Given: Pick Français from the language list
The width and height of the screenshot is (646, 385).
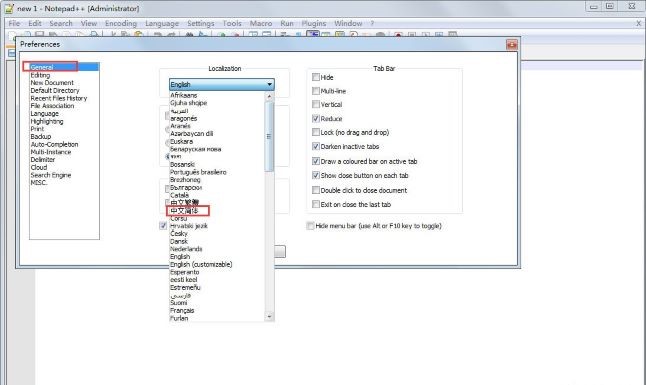Looking at the screenshot, I should coord(182,310).
